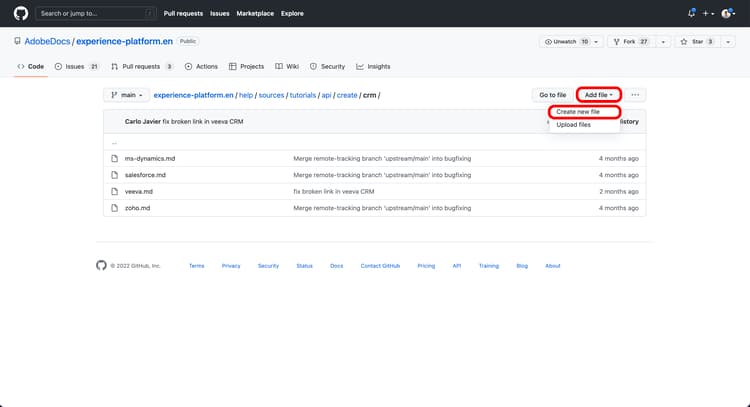Open the main branch selector
Viewport: 750px width, 407px height.
[127, 95]
